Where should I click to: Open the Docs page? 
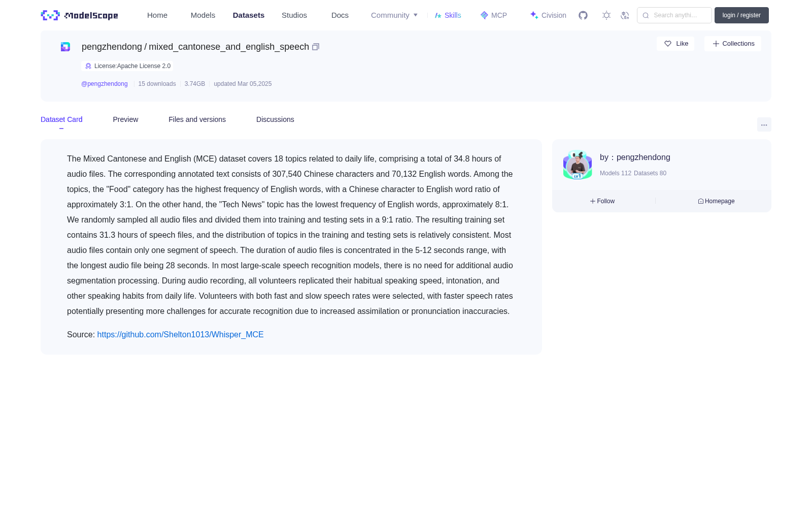[x=340, y=15]
